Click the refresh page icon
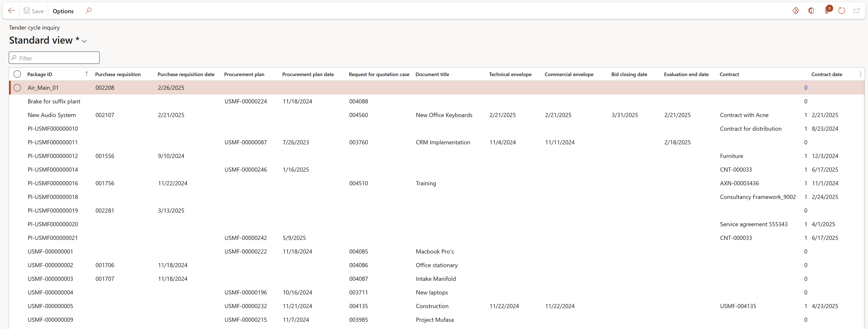This screenshot has width=868, height=329. [841, 11]
